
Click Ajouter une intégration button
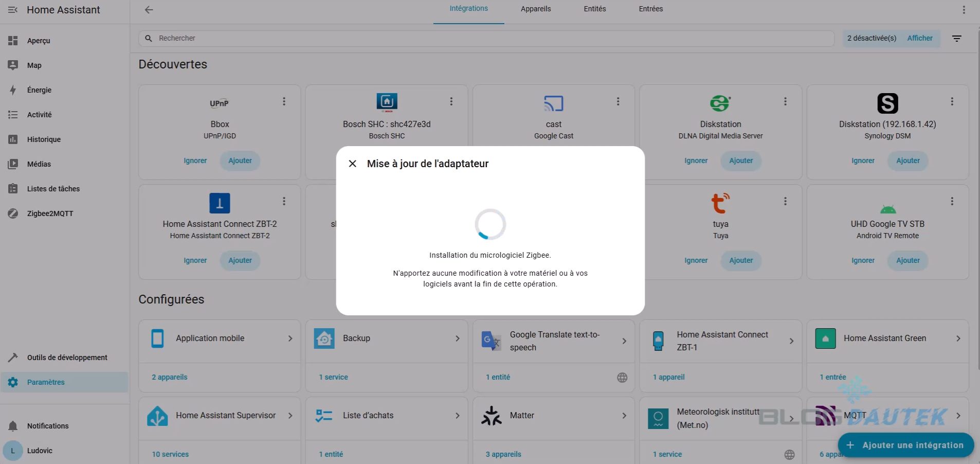click(x=905, y=445)
